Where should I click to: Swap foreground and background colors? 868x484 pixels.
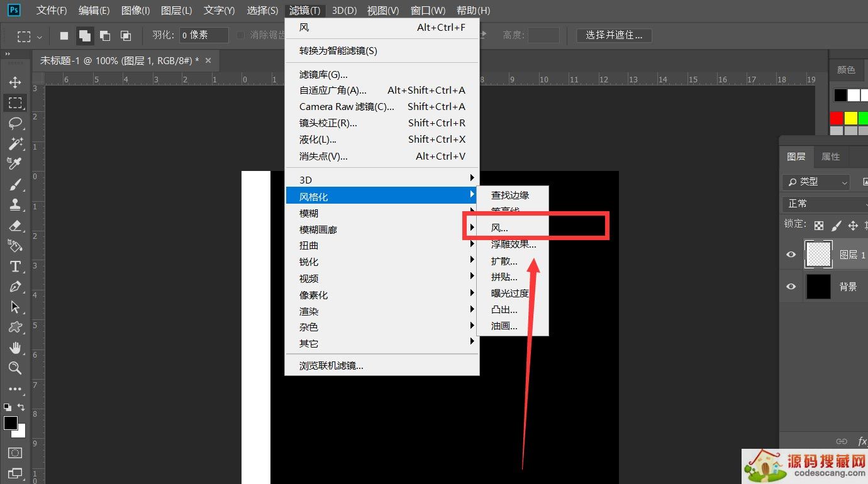(x=21, y=407)
